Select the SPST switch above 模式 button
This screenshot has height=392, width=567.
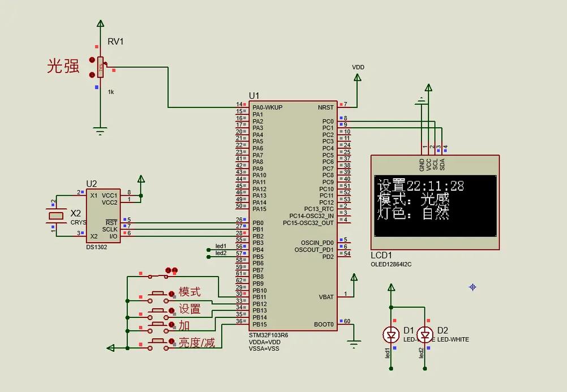point(158,277)
